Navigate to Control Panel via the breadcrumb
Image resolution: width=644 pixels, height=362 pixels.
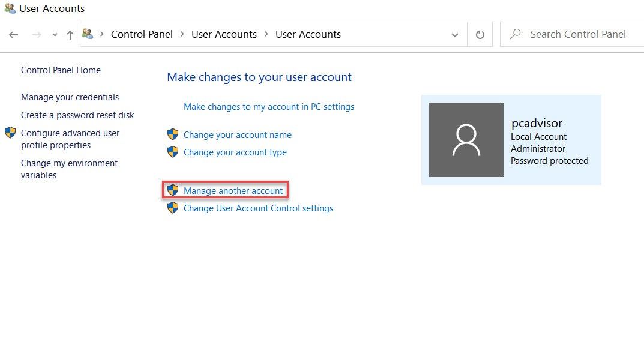click(142, 34)
